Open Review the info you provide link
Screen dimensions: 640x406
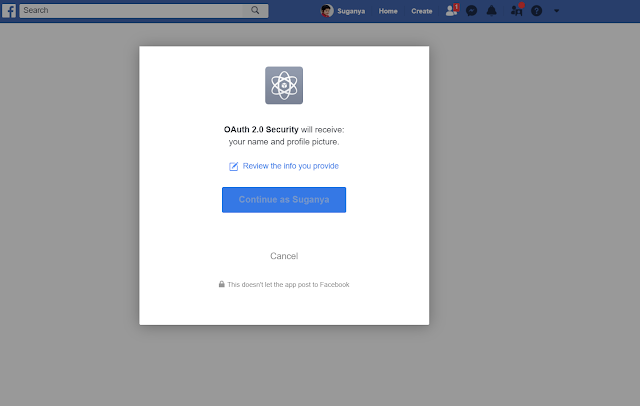[291, 166]
